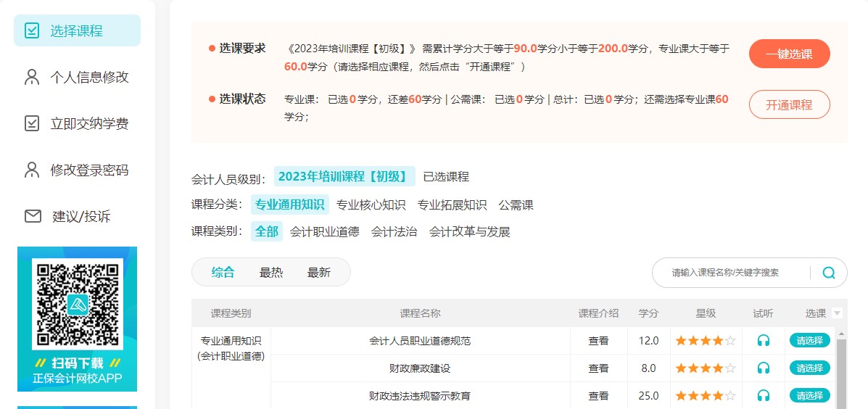Screen dimensions: 868x409
Task: Select 专业通用知识 course category
Action: [x=290, y=204]
